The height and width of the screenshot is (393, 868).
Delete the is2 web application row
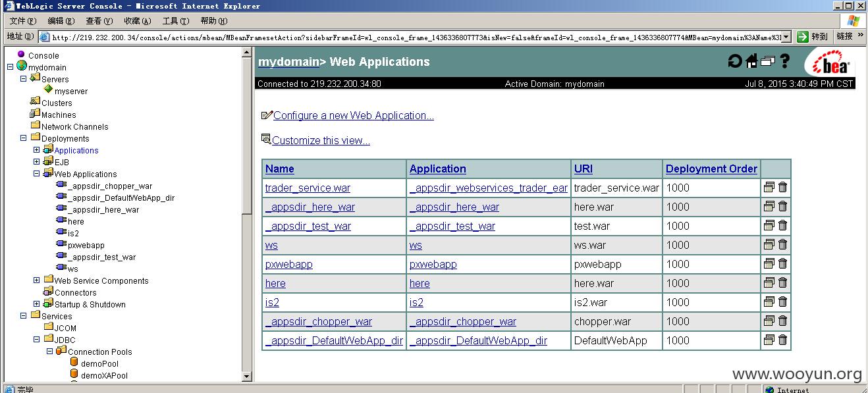(782, 302)
